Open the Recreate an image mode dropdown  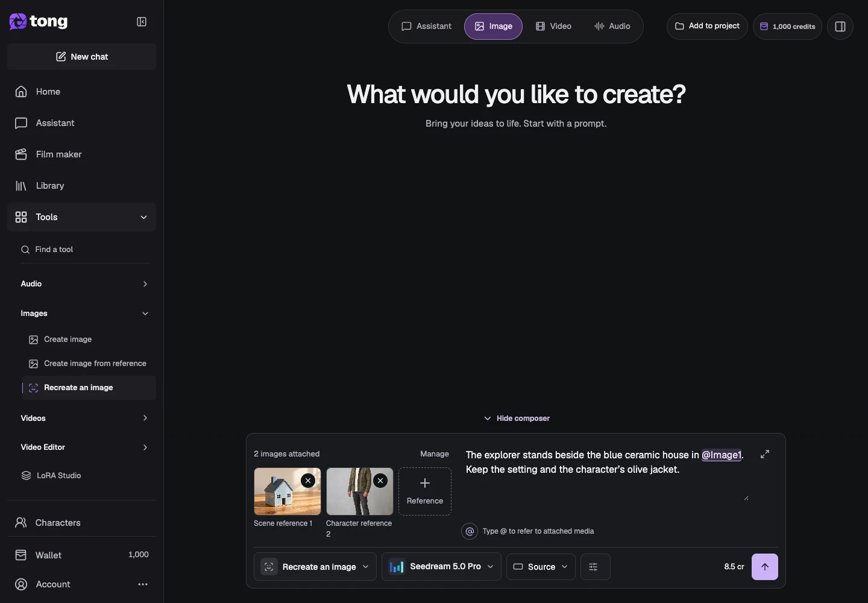coord(315,567)
